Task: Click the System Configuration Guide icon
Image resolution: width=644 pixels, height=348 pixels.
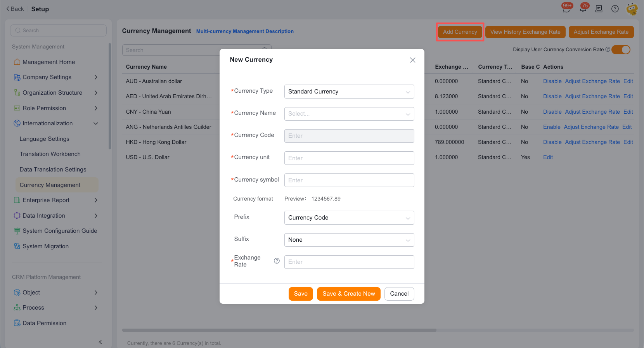Action: coord(17,231)
